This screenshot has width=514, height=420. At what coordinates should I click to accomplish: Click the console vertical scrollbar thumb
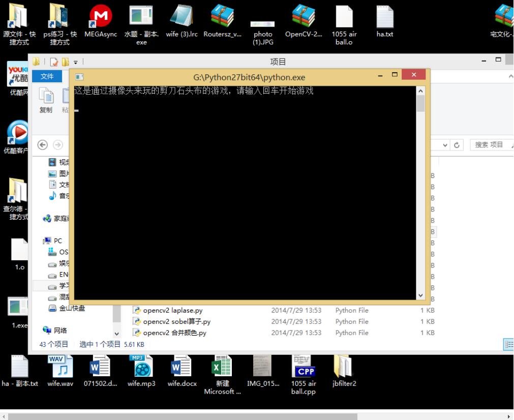(x=420, y=104)
